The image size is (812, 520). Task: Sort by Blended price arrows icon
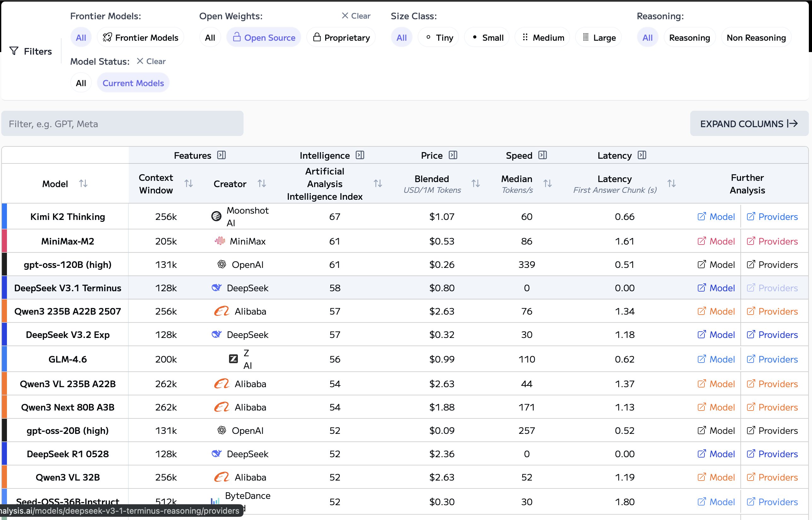[x=475, y=183]
